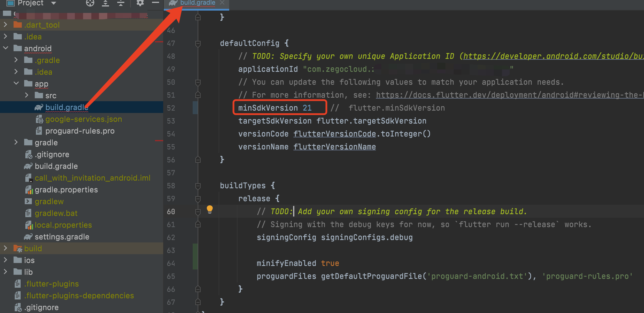Close the build.gradle tab
The width and height of the screenshot is (644, 313).
[x=222, y=3]
